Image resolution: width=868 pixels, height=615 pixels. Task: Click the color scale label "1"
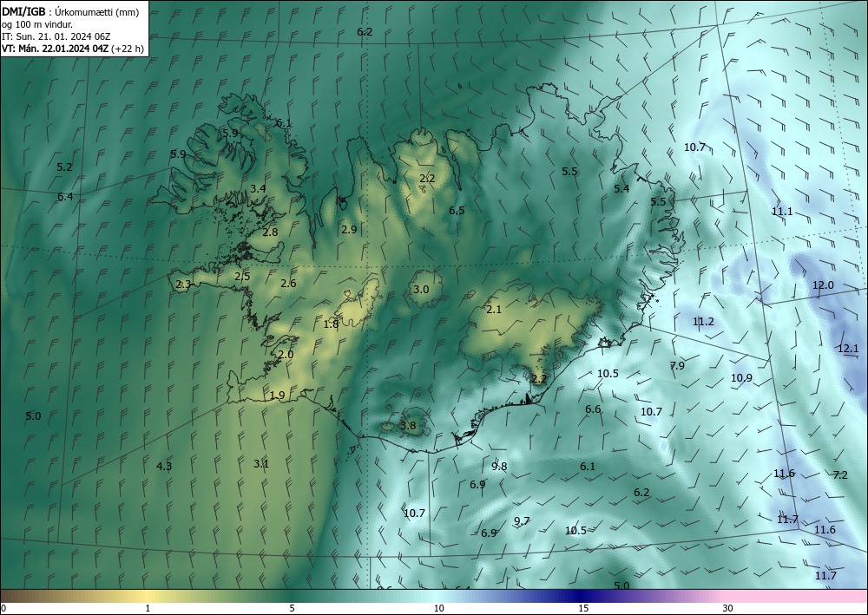pos(148,608)
